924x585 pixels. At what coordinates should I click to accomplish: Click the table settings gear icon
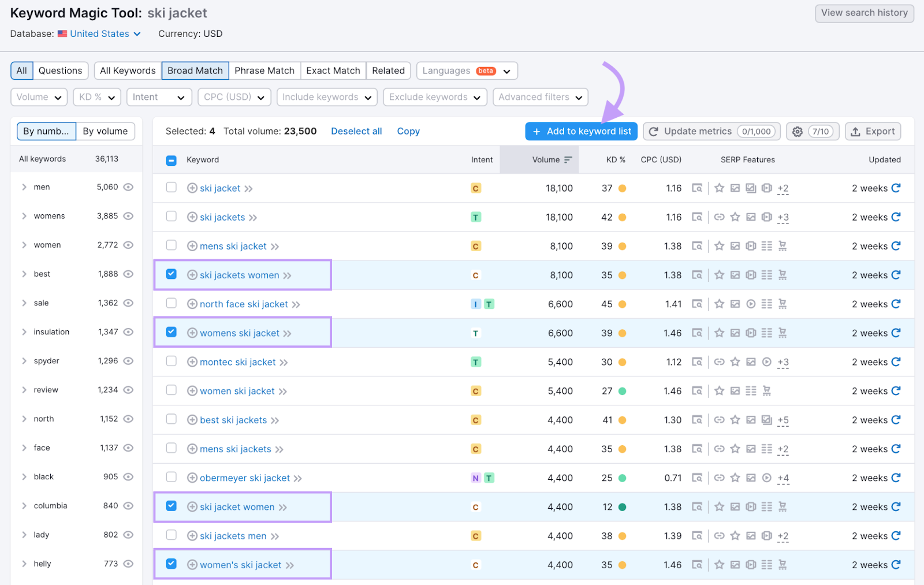pyautogui.click(x=797, y=132)
